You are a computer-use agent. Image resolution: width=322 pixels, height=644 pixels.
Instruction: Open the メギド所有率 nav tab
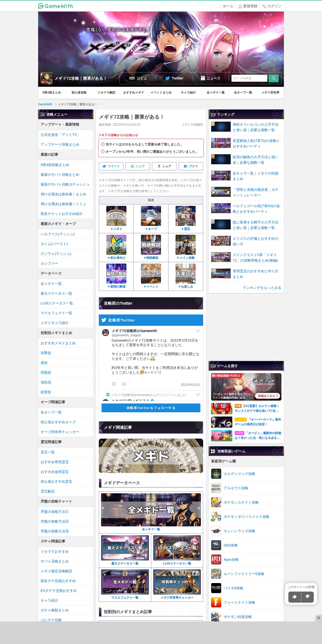(270, 93)
